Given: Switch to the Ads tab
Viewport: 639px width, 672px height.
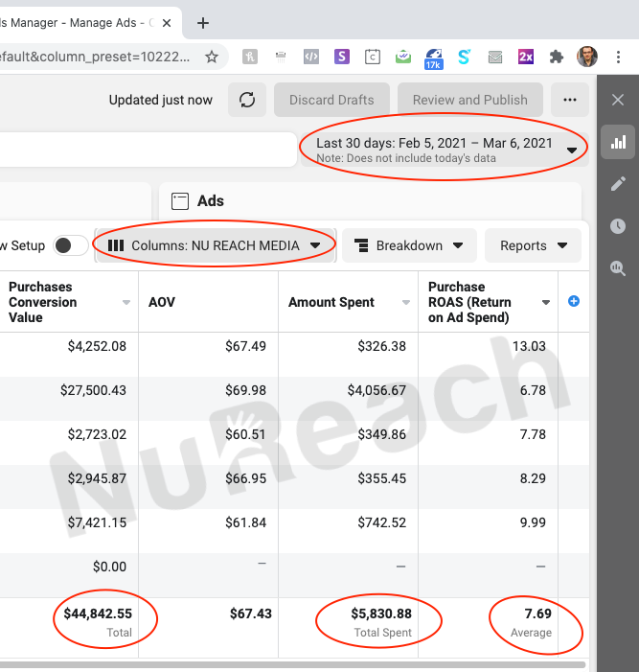Looking at the screenshot, I should tap(209, 200).
